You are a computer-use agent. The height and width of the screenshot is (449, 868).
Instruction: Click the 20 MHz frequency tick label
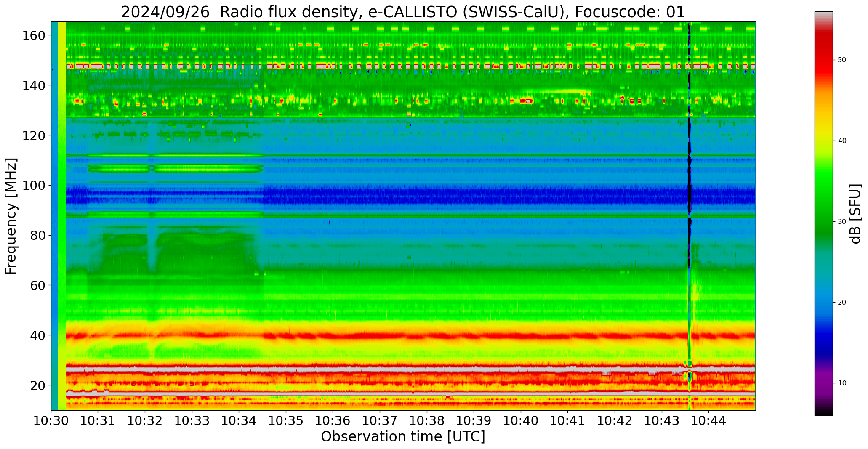(x=37, y=385)
